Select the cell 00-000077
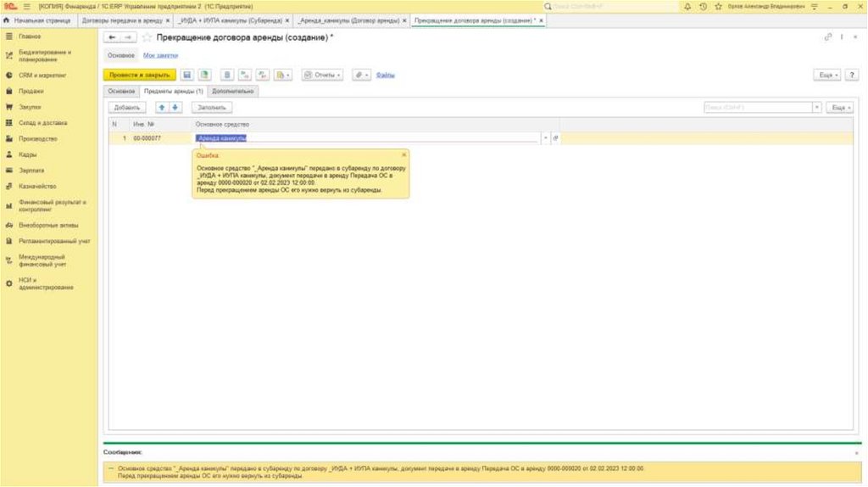The image size is (868, 487). [160, 138]
